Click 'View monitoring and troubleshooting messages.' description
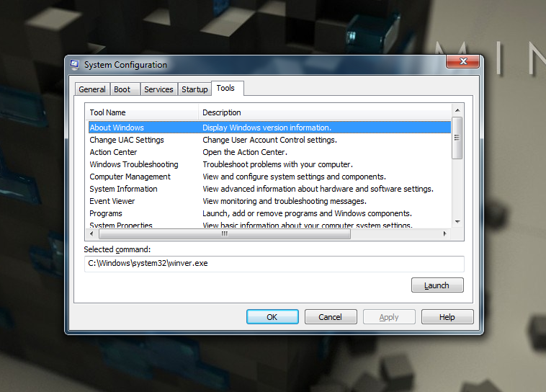 pos(284,201)
